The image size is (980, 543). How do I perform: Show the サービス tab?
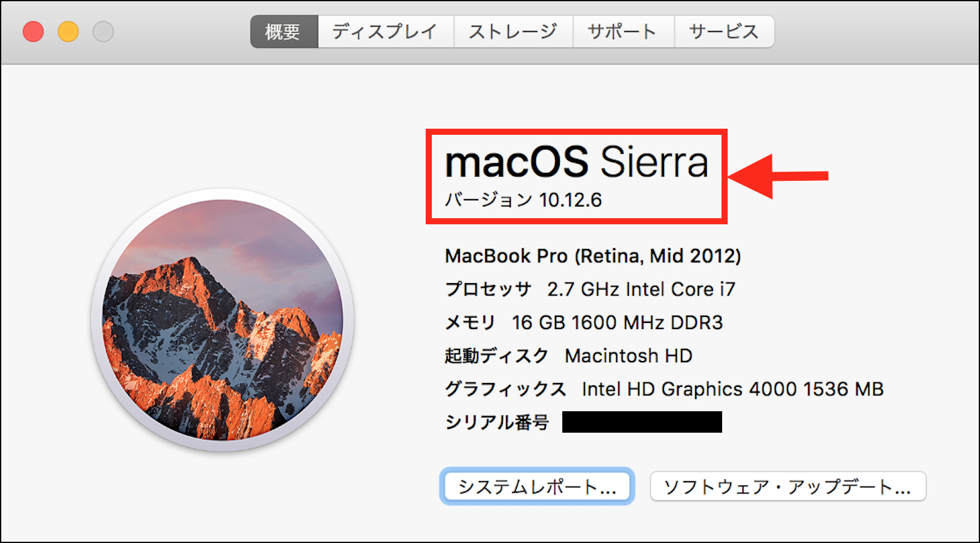pyautogui.click(x=724, y=31)
